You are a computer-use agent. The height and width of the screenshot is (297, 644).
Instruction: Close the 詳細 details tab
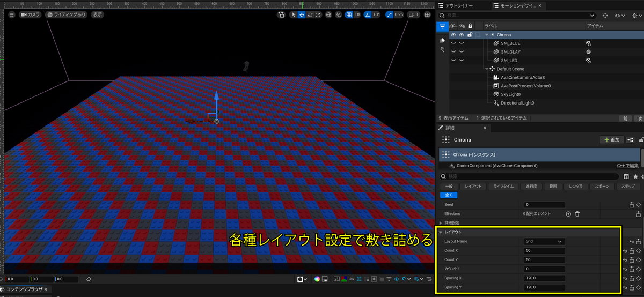pyautogui.click(x=485, y=128)
